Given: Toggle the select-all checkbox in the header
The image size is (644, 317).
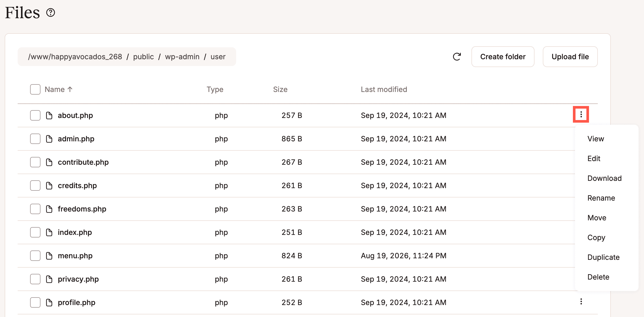Looking at the screenshot, I should click(x=35, y=89).
